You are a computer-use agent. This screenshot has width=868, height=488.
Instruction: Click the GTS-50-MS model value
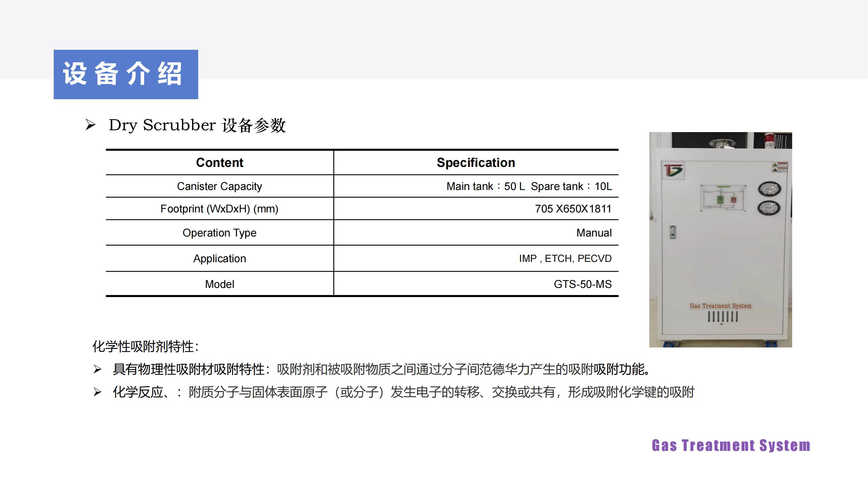pyautogui.click(x=583, y=284)
